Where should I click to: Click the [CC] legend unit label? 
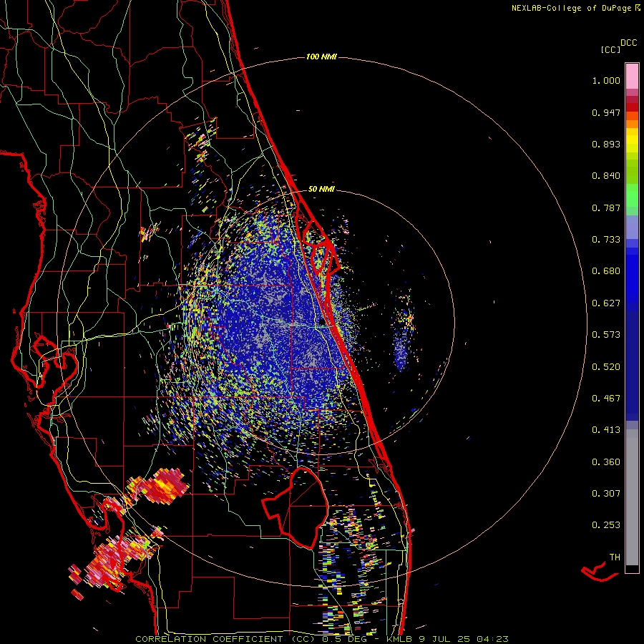610,49
